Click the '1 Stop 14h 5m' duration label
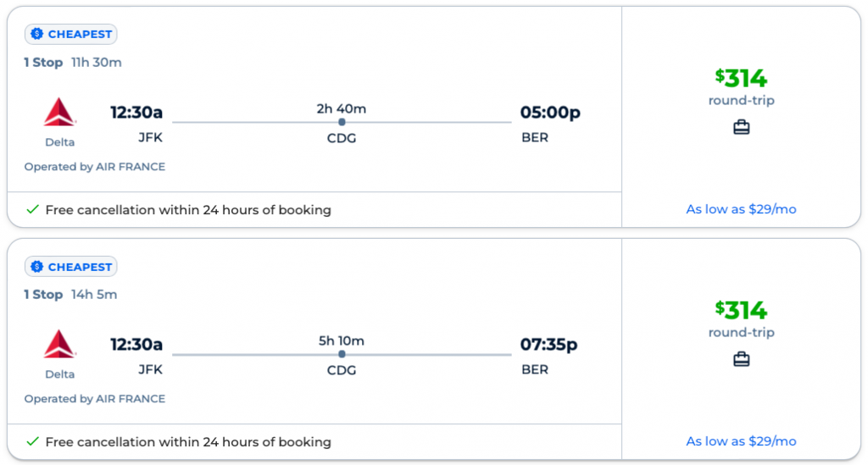The width and height of the screenshot is (868, 465). click(70, 295)
